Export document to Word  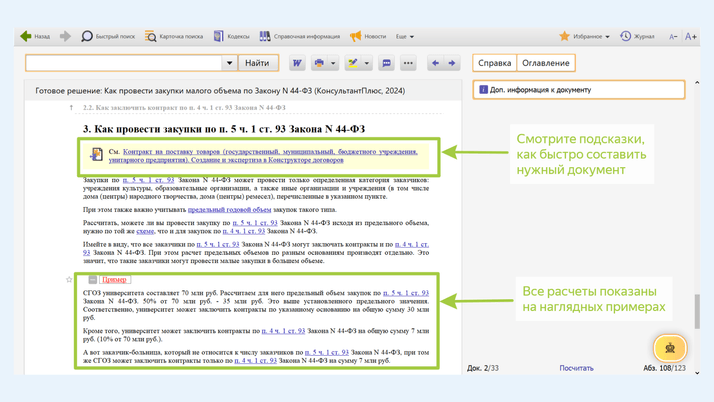tap(297, 63)
